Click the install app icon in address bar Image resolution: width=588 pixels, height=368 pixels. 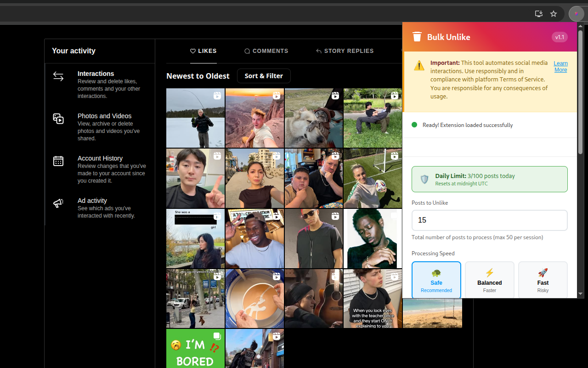point(539,14)
